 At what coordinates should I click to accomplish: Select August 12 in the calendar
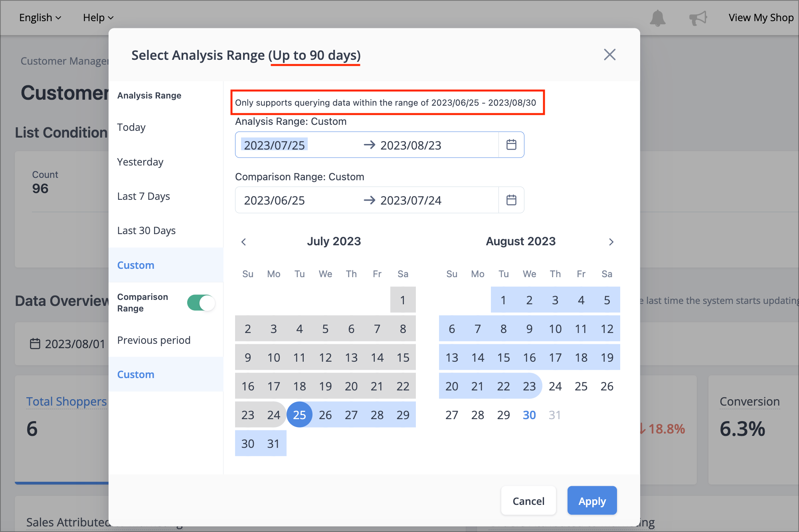click(x=607, y=329)
